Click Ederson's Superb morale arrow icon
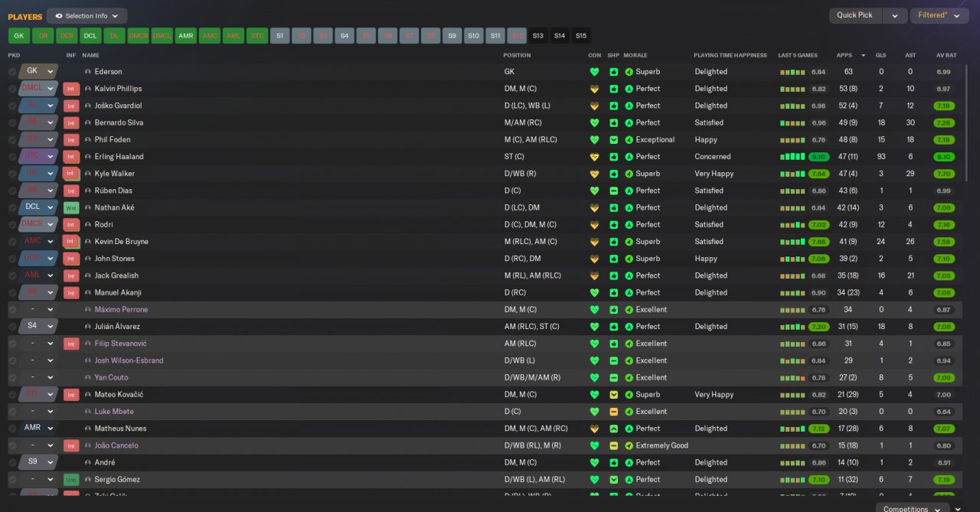Image resolution: width=980 pixels, height=512 pixels. (x=629, y=72)
